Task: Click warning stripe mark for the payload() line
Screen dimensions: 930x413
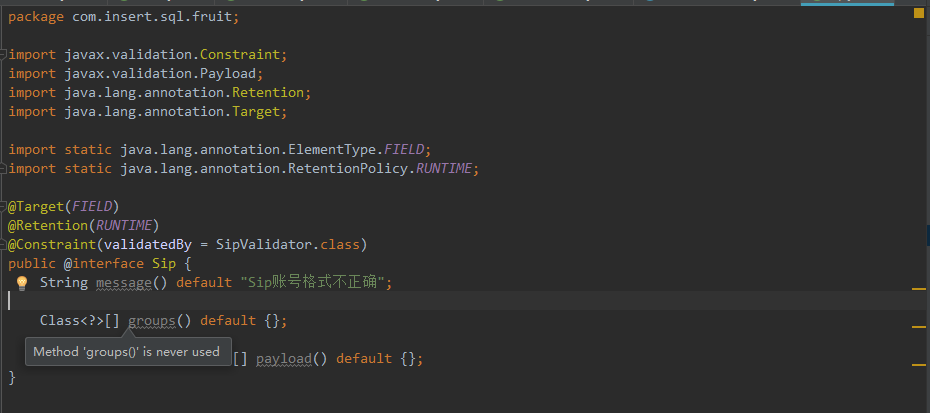Action: click(x=919, y=364)
